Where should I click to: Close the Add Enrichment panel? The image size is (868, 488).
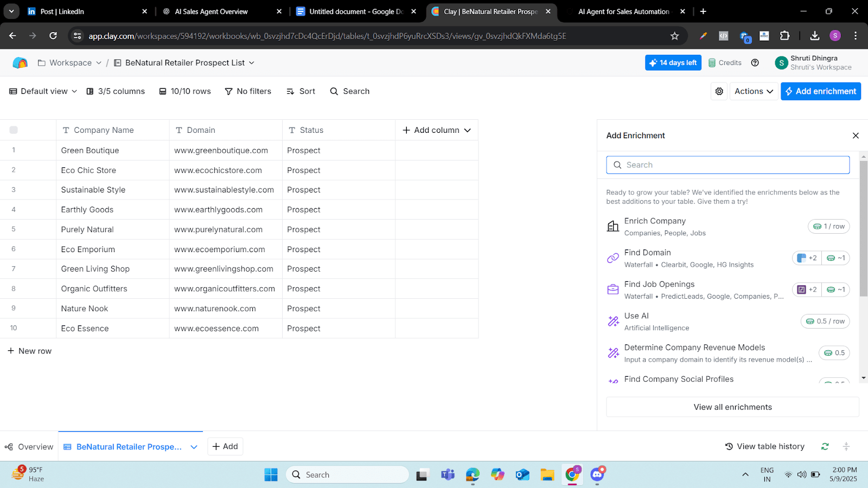[x=856, y=136]
